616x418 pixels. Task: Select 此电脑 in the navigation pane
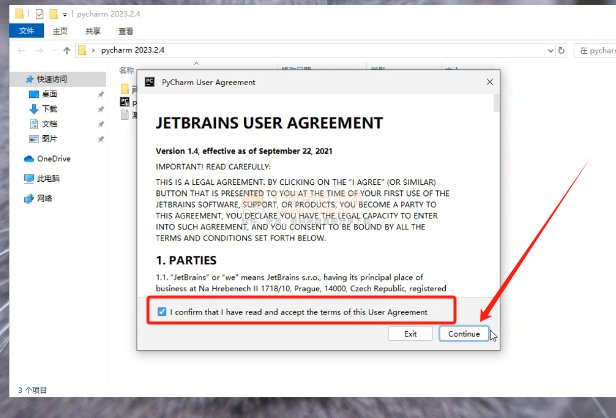click(48, 178)
